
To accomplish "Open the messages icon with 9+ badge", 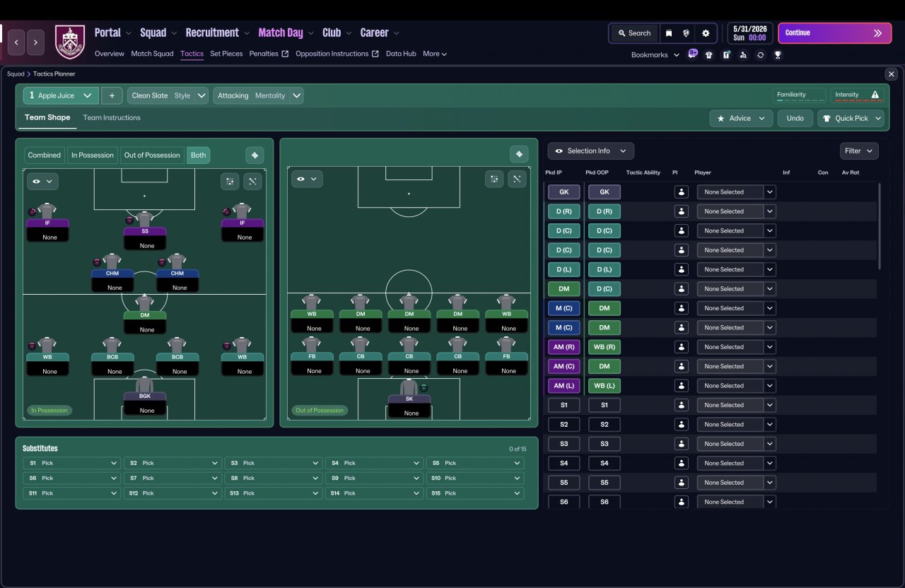I will click(692, 54).
